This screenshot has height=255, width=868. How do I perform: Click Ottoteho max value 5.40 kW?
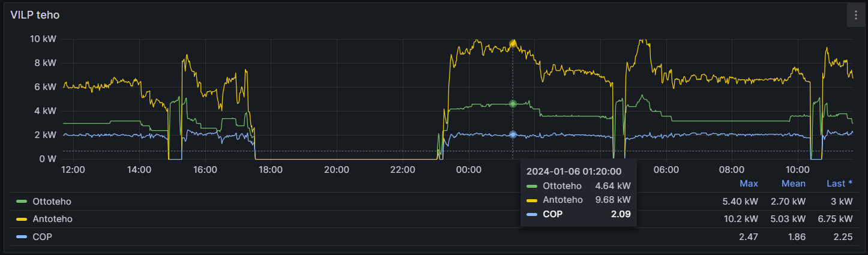tap(740, 201)
